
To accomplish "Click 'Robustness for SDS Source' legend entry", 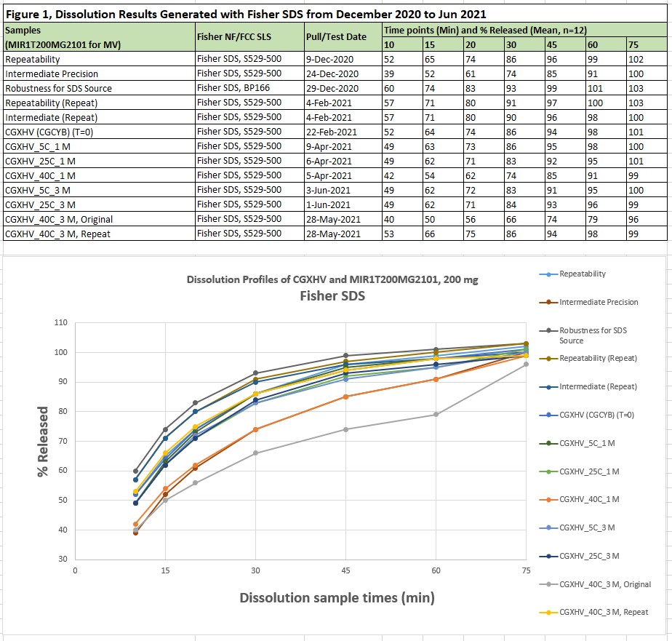I will coord(583,335).
